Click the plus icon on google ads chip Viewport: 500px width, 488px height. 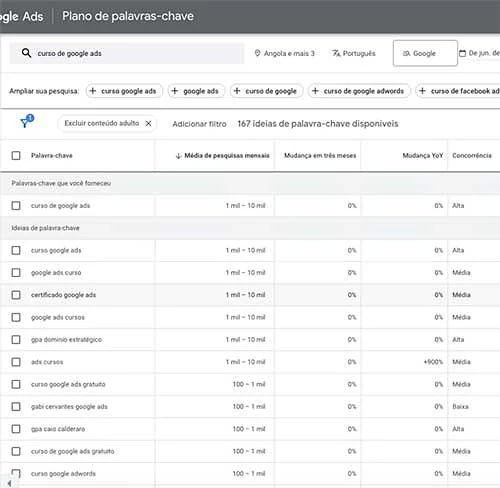click(175, 91)
